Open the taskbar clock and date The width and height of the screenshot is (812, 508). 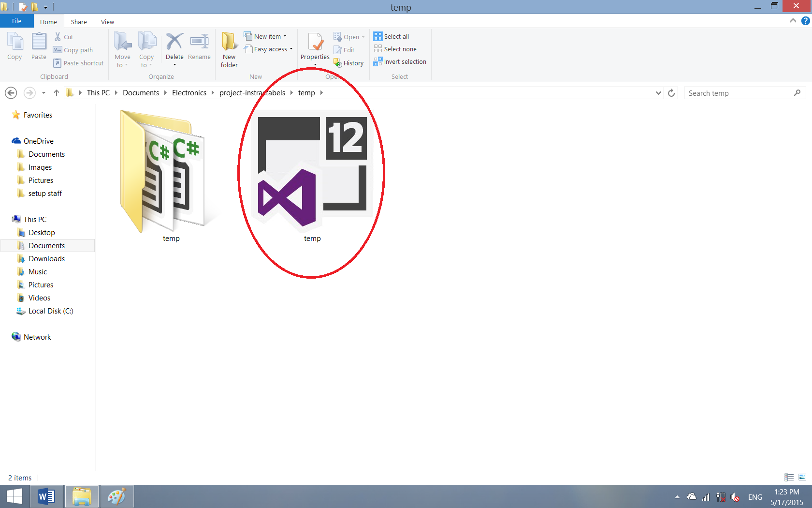click(x=786, y=497)
